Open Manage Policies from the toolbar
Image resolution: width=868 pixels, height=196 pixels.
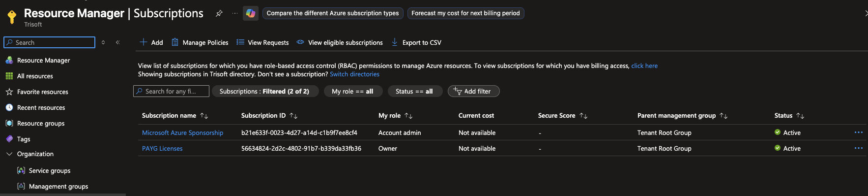(200, 42)
